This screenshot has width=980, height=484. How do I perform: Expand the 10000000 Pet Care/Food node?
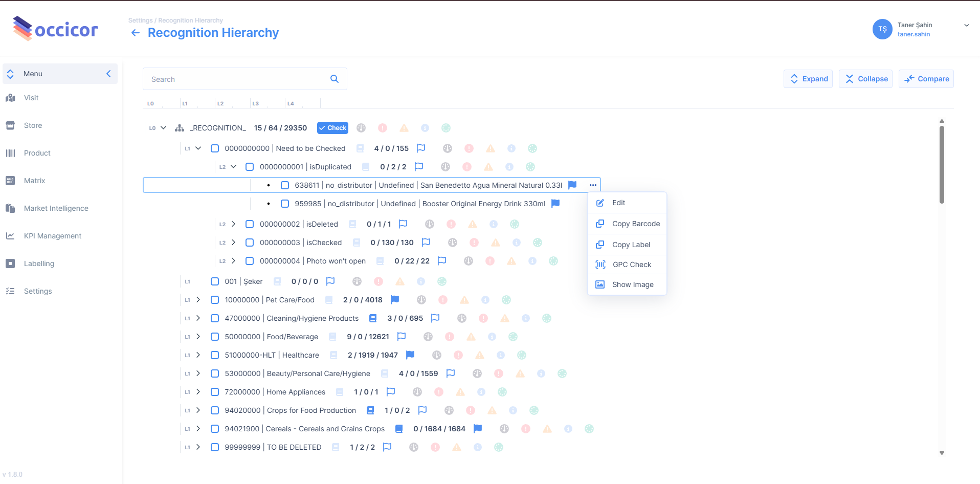point(198,300)
